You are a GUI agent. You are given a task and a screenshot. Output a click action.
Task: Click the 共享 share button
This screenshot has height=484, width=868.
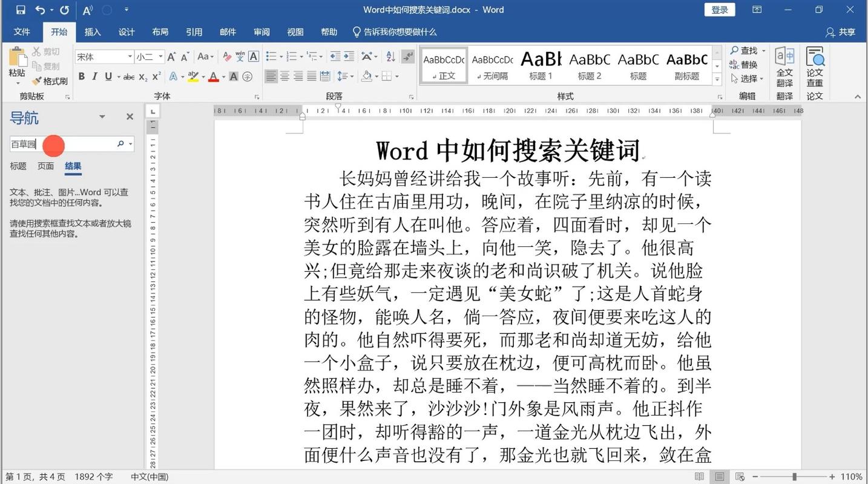pos(841,32)
